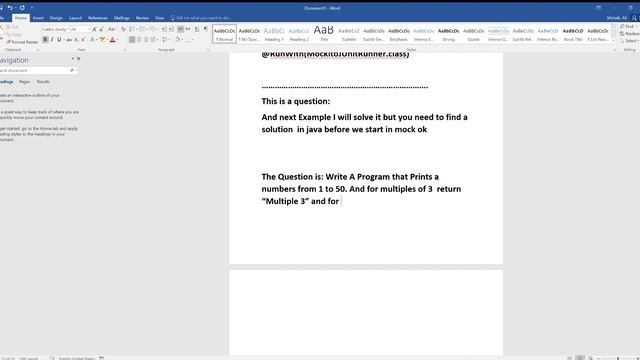Open the Layout ribbon tab
The image size is (640, 360).
point(75,18)
